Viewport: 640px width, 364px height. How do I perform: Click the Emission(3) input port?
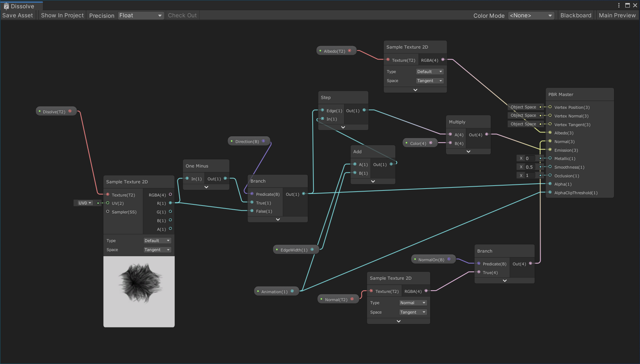point(550,150)
